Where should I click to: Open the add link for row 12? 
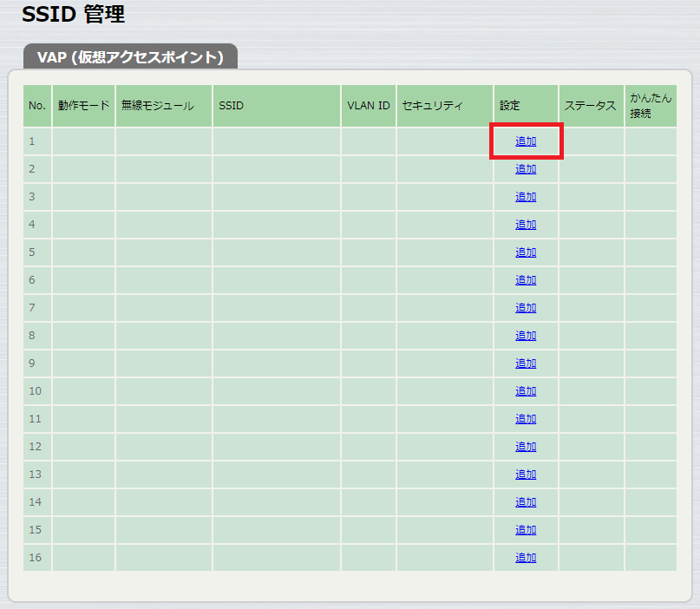525,446
